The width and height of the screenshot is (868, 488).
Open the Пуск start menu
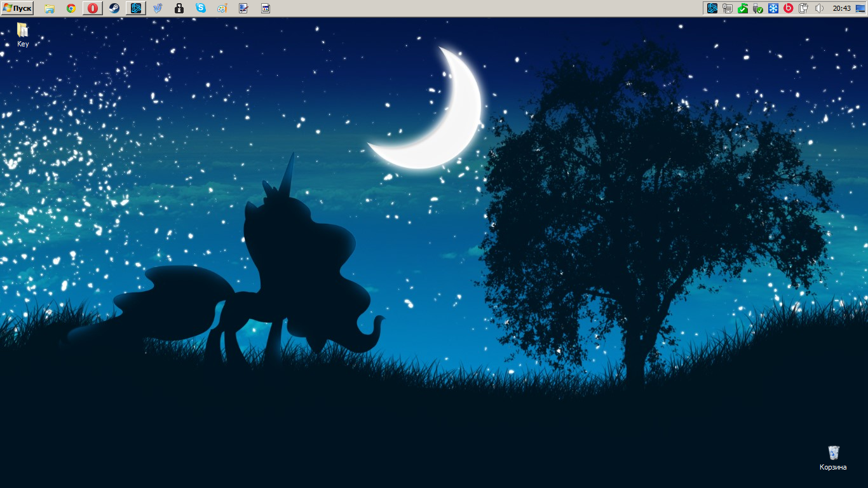tap(17, 8)
